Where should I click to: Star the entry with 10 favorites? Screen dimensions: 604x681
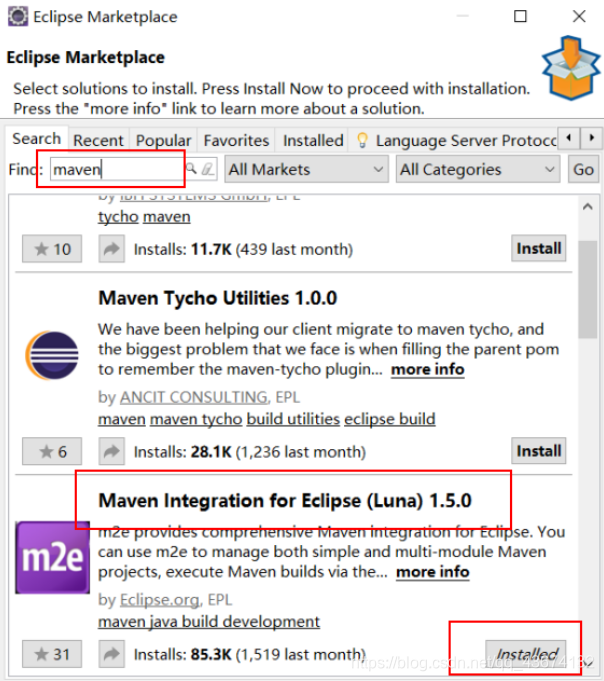52,249
